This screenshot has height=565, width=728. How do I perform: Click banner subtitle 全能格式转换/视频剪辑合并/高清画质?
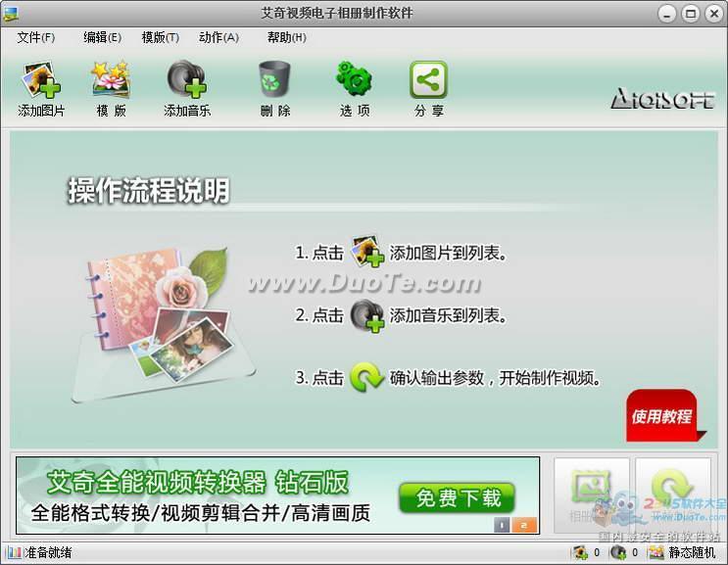click(201, 513)
